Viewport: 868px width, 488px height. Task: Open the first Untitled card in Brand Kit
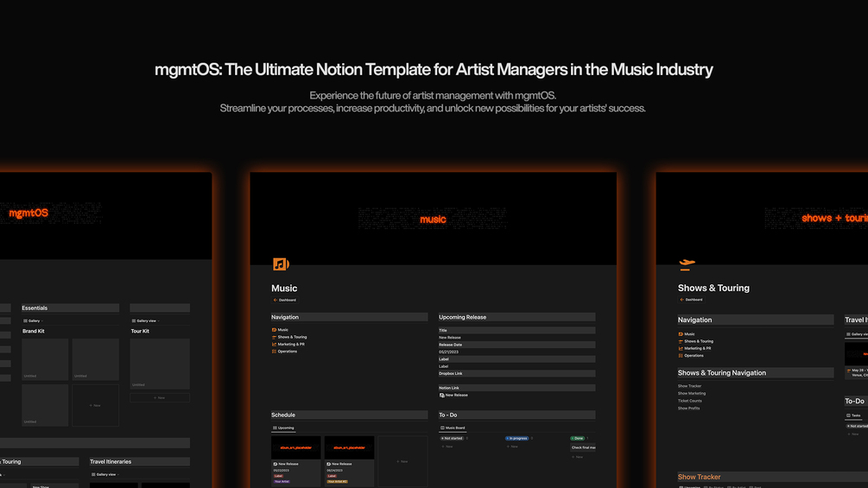(45, 359)
